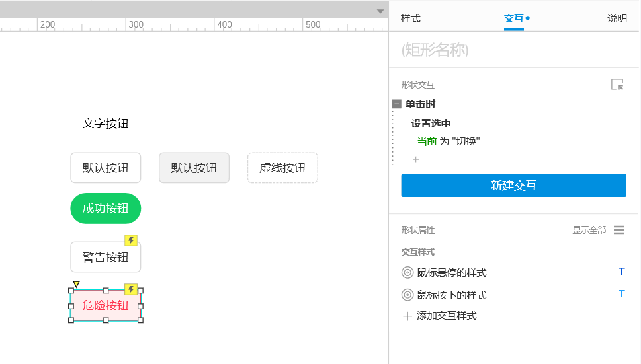Click the lightning icon on 警告按钮

[131, 240]
